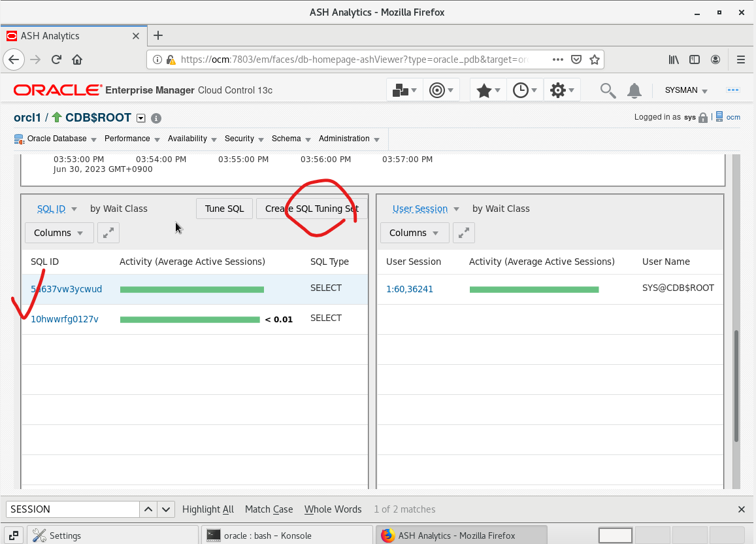
Task: Open the Firefox account icon
Action: 715,59
